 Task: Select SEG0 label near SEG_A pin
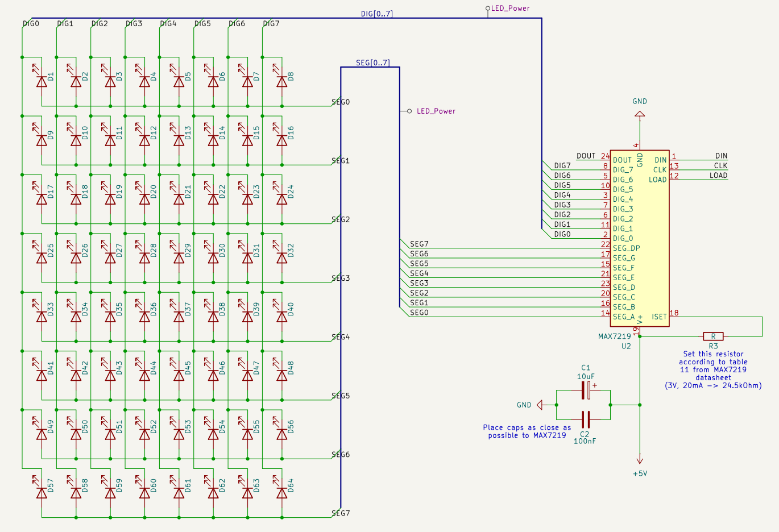tap(419, 313)
